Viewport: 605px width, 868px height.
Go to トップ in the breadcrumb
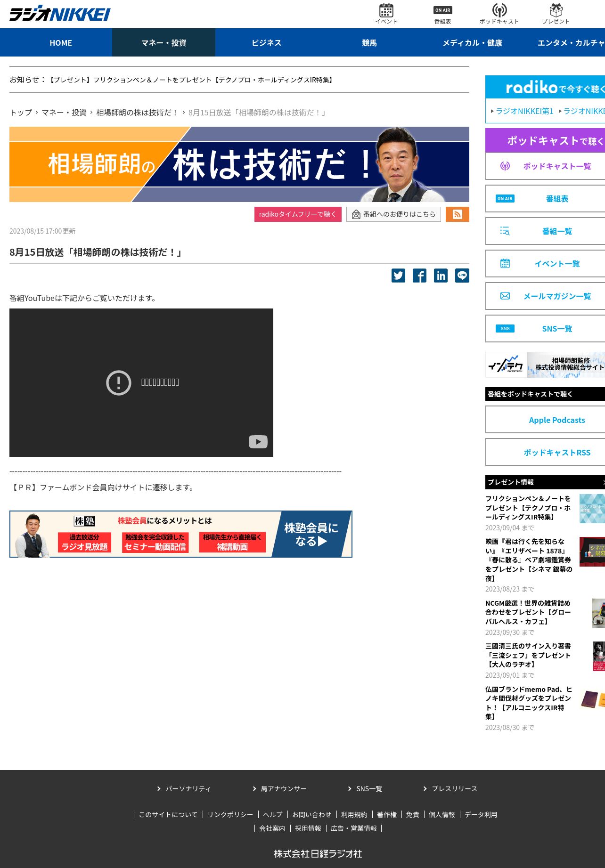(21, 113)
